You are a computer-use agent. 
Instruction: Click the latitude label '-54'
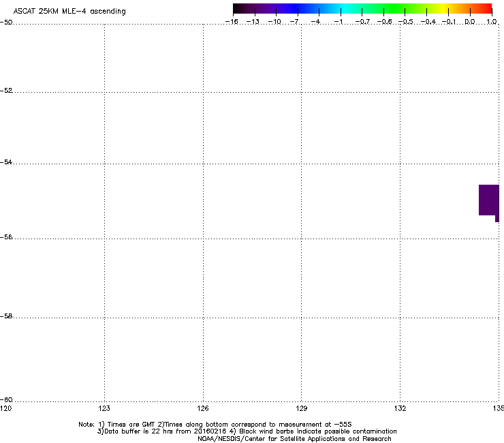click(6, 162)
